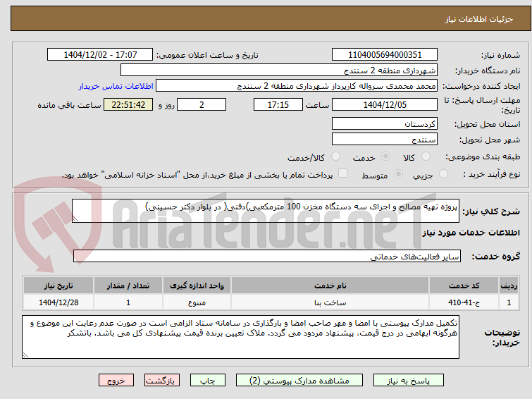This screenshot has width=532, height=399.
Task: Click the کد خدمت column header
Action: tap(464, 286)
